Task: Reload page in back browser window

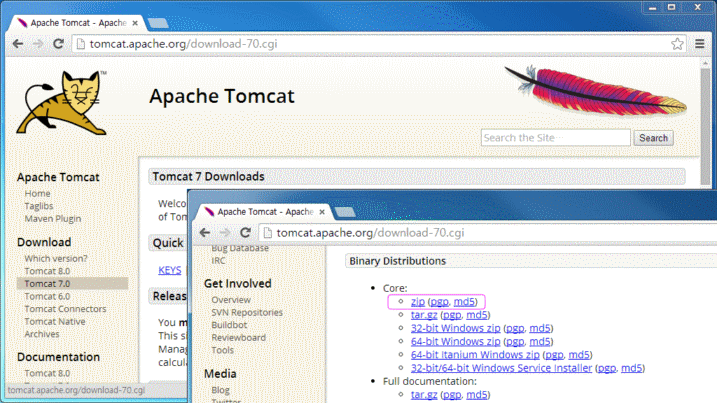Action: 58,44
